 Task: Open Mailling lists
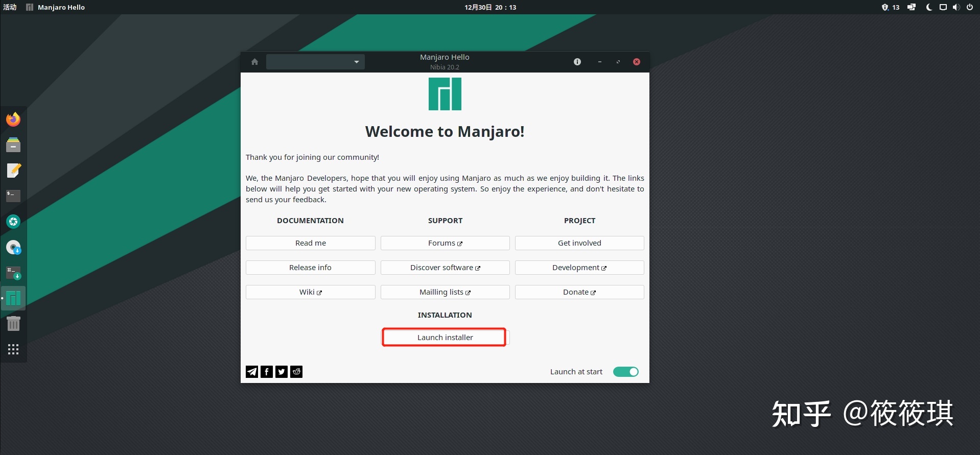(x=445, y=292)
